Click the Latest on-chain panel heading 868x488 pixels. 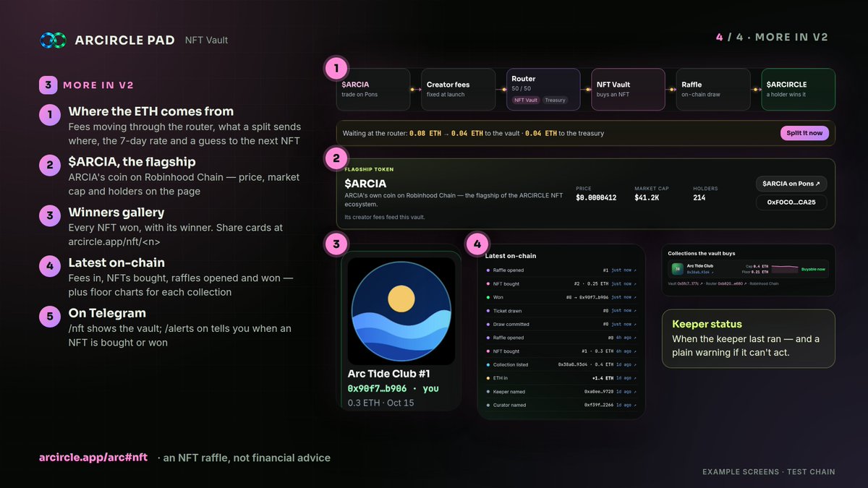click(511, 256)
